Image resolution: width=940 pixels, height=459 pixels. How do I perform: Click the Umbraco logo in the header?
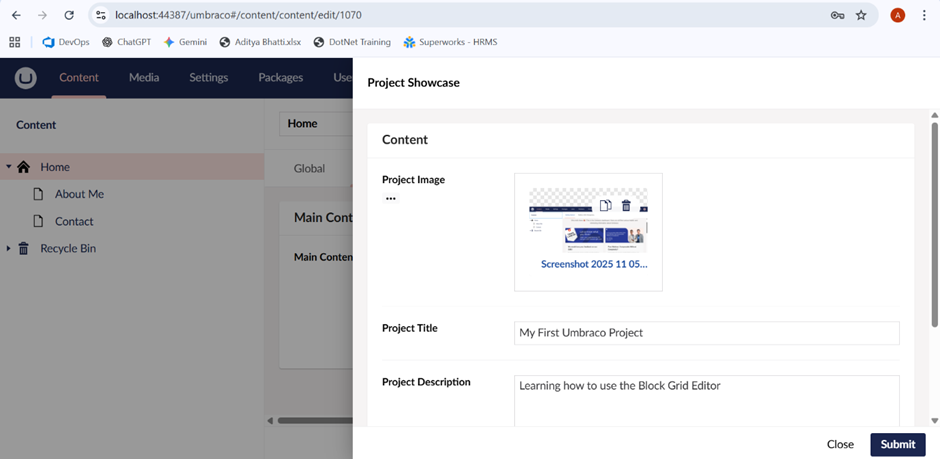26,78
